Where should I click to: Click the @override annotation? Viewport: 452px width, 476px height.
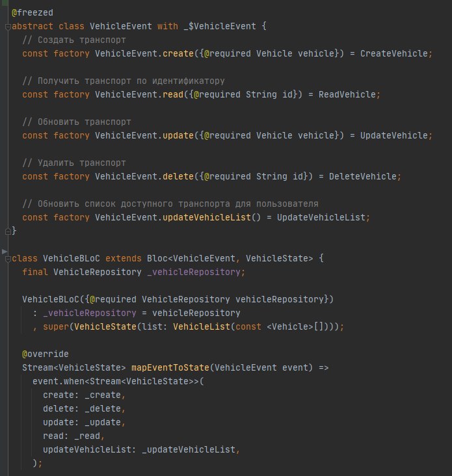coord(46,354)
